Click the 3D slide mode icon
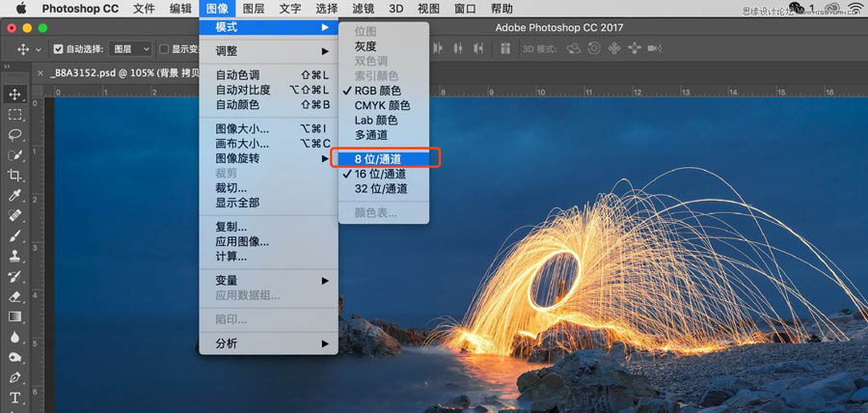The height and width of the screenshot is (413, 868). (634, 48)
